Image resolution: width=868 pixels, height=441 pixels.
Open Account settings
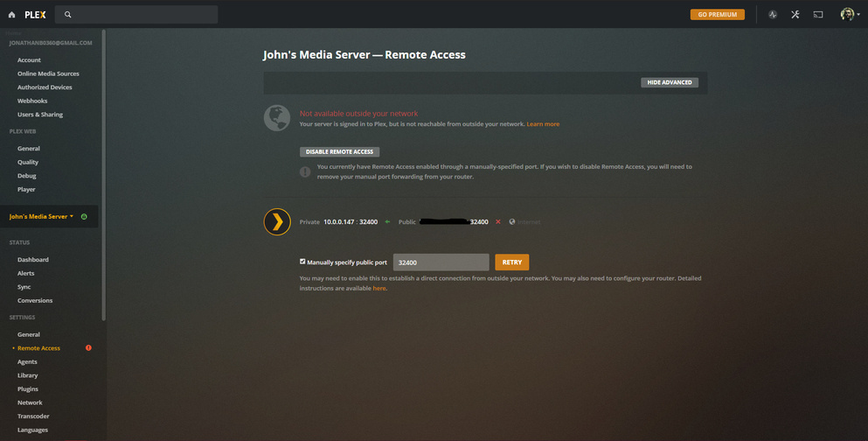coord(29,59)
